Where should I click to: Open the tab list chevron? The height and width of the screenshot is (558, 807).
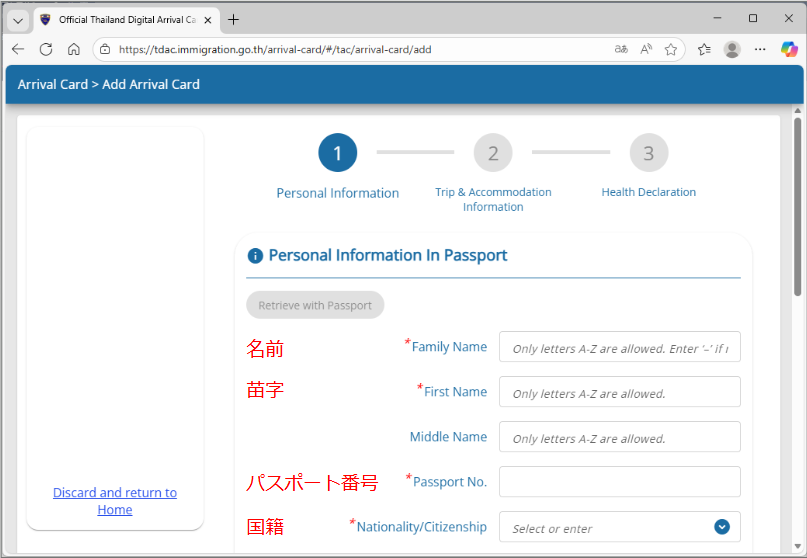pyautogui.click(x=18, y=20)
